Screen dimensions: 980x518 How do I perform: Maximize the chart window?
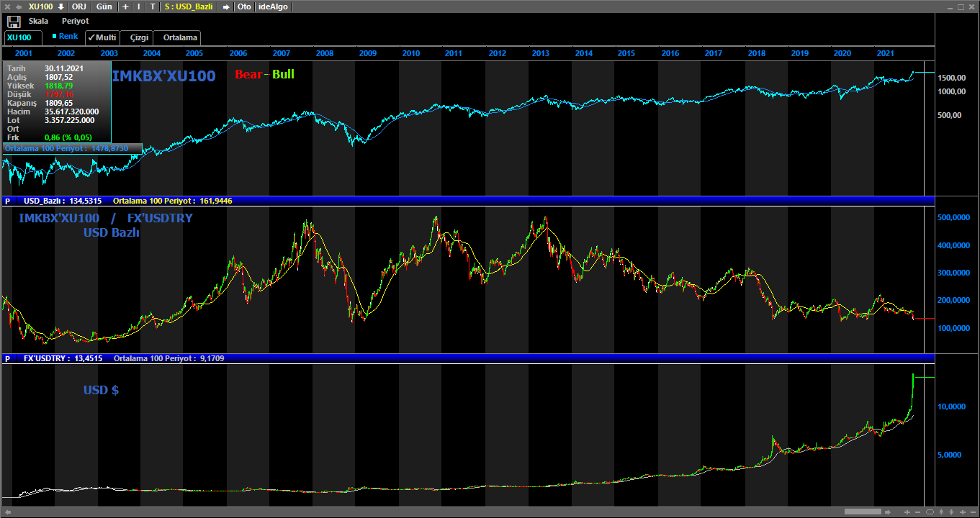960,6
